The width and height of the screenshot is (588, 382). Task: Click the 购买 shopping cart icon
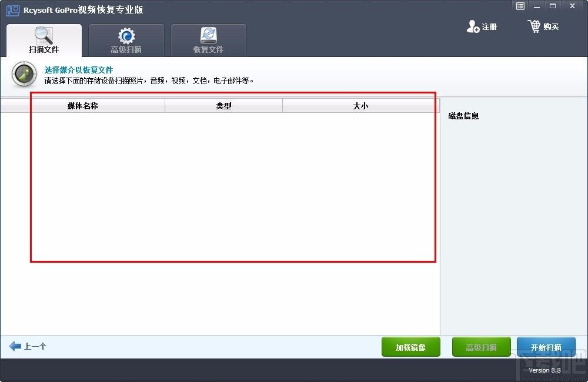coord(534,26)
